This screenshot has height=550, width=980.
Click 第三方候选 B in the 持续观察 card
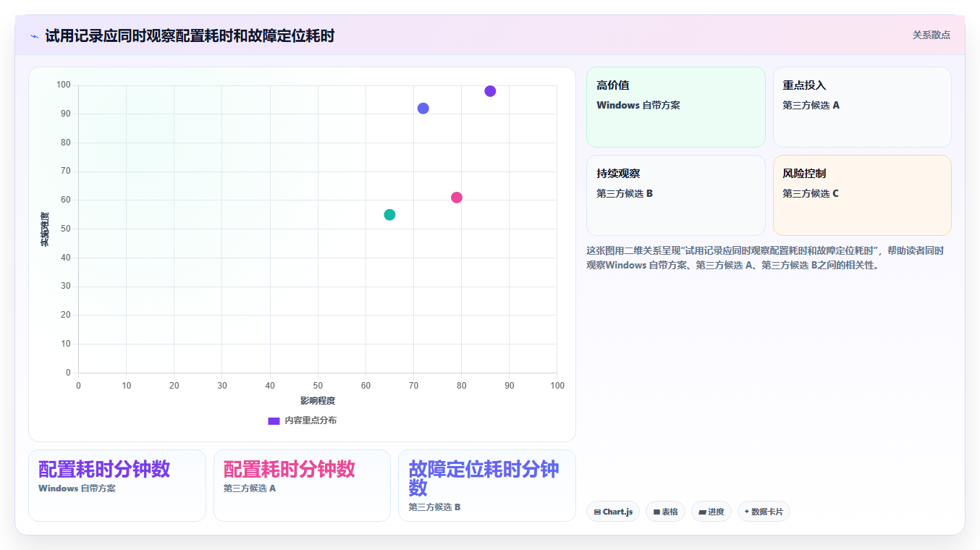coord(625,193)
